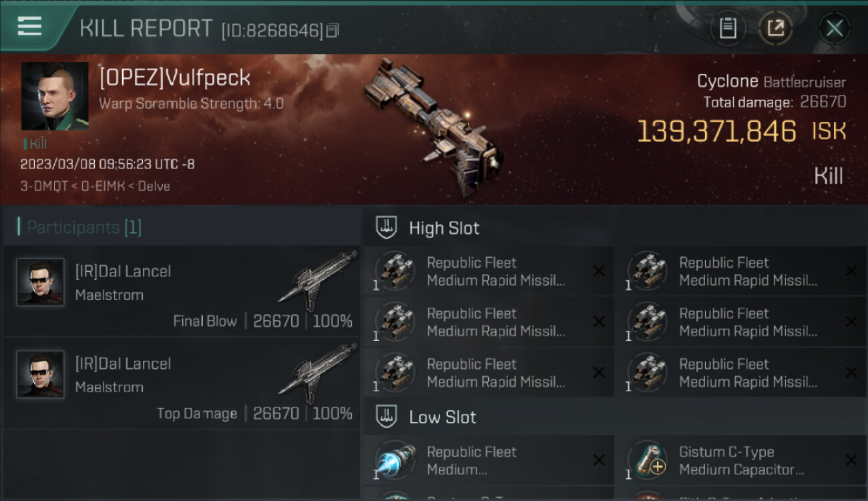Image resolution: width=868 pixels, height=501 pixels.
Task: Open Vulfpeck's character portrait
Action: tap(55, 96)
